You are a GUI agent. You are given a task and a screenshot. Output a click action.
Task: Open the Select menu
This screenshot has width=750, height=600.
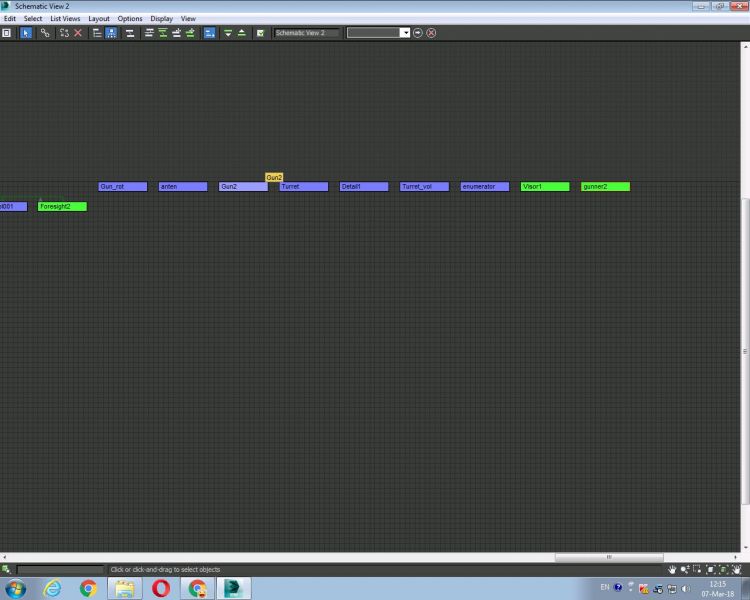[33, 19]
